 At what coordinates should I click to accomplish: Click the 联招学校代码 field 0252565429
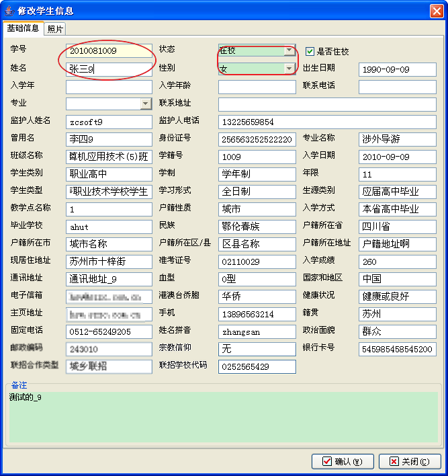tap(257, 366)
